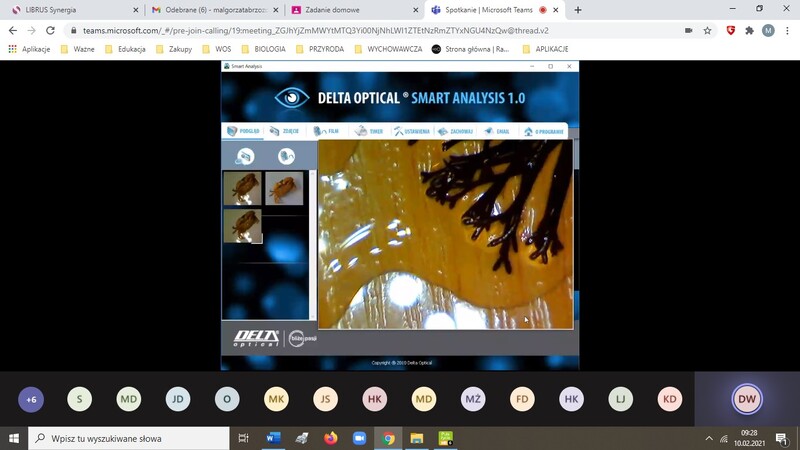Click the camera indicator in address bar
This screenshot has height=450, width=800.
[688, 31]
